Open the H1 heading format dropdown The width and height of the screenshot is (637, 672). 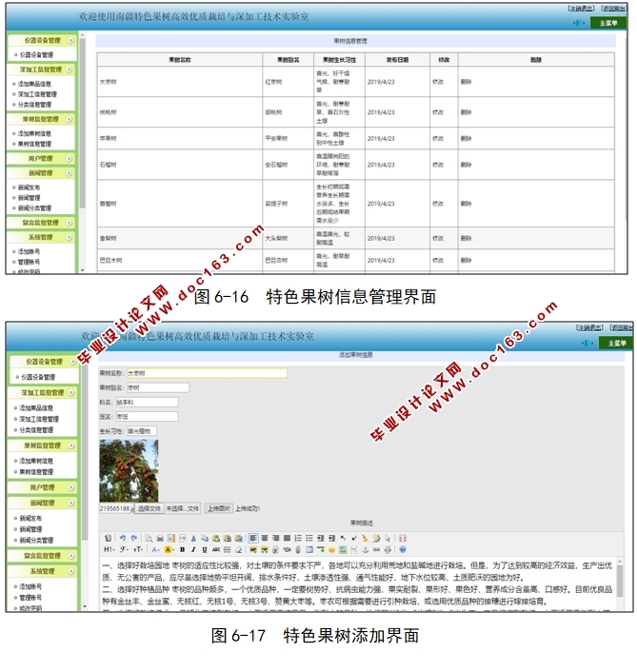109,550
